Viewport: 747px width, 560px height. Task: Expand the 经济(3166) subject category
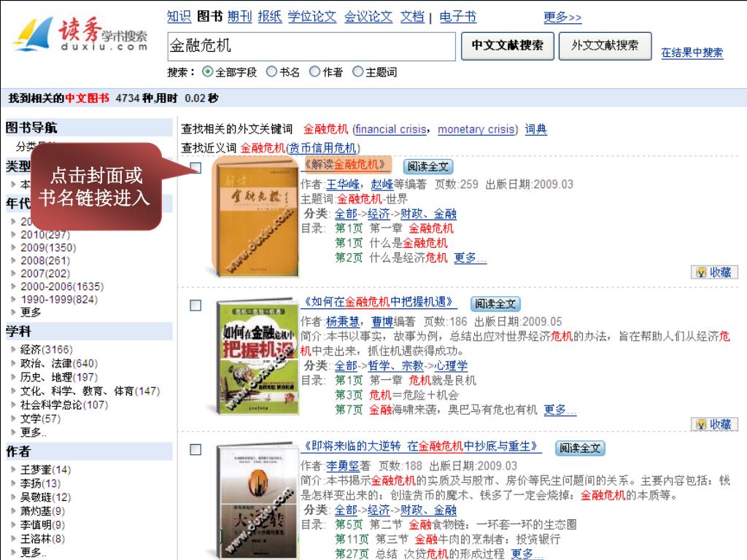46,349
